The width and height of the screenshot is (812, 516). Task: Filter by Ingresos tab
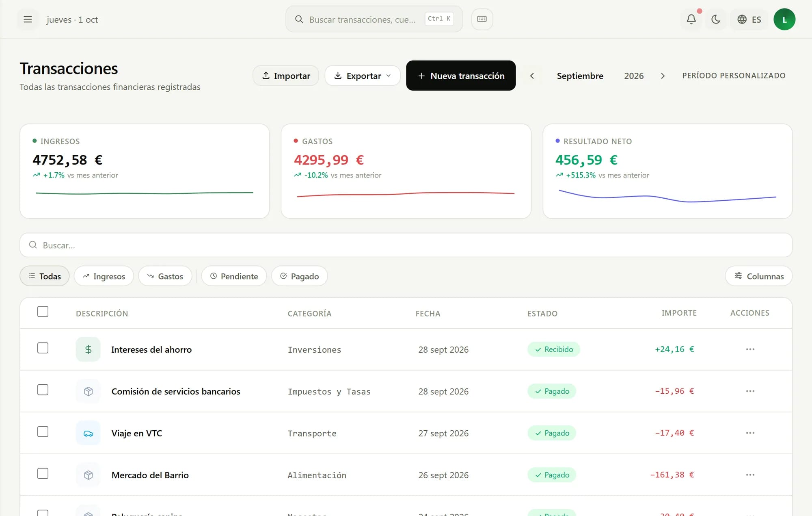pyautogui.click(x=104, y=276)
